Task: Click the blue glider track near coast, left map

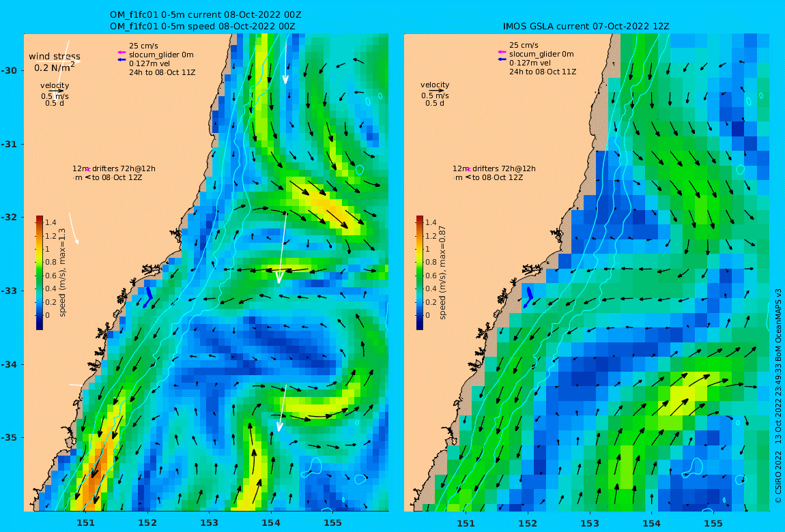Action: click(148, 297)
